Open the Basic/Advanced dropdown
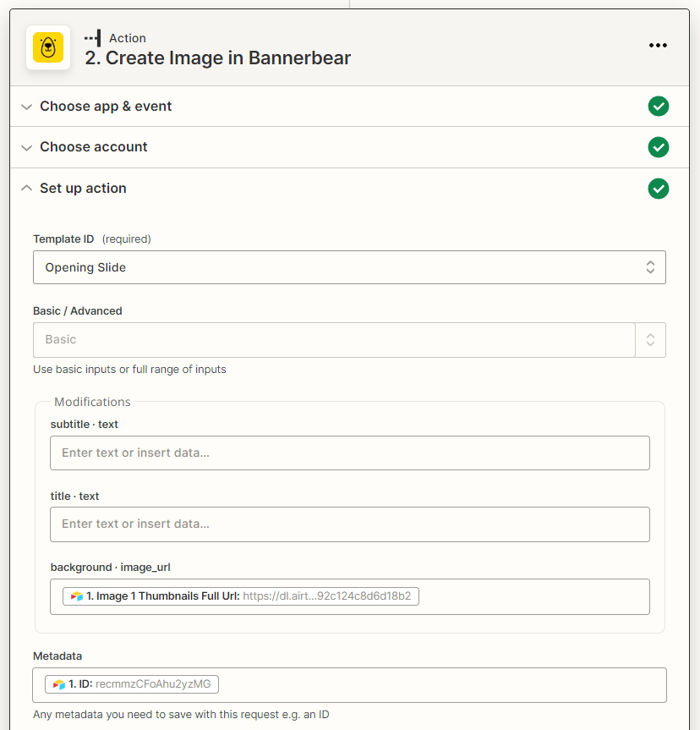The height and width of the screenshot is (730, 700). [650, 338]
